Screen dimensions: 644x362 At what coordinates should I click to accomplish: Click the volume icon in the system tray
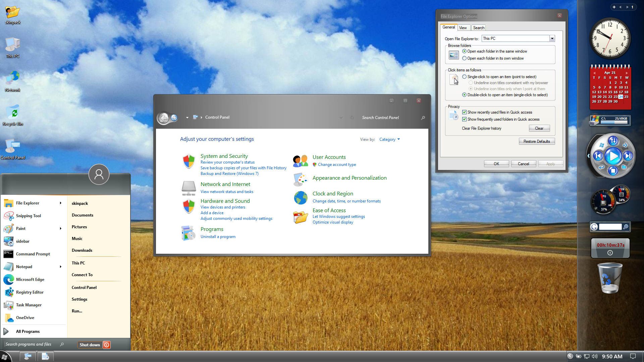(595, 356)
